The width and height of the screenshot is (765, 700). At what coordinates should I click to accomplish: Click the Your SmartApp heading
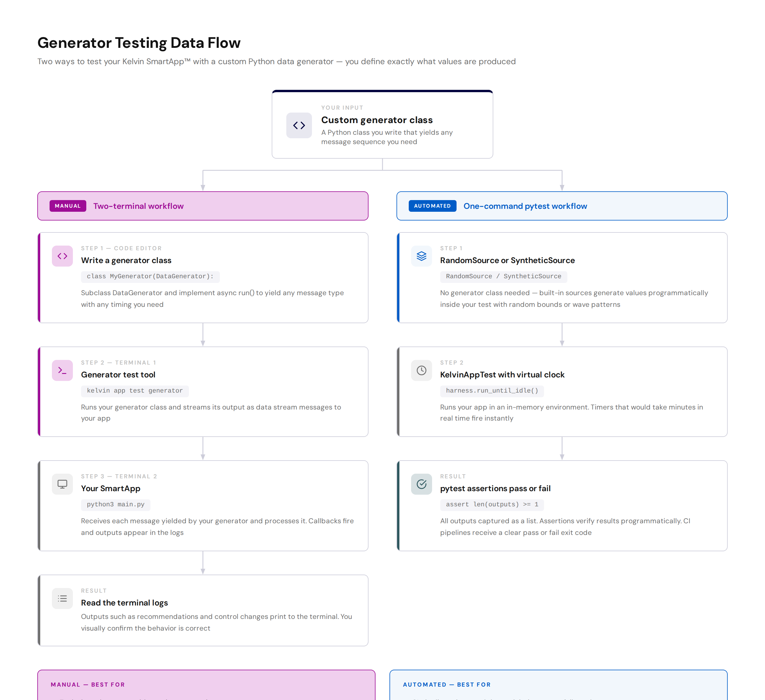pos(110,489)
